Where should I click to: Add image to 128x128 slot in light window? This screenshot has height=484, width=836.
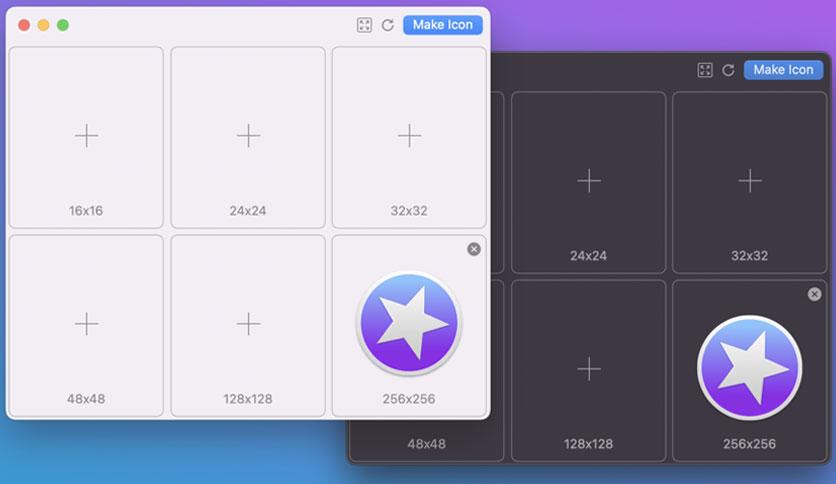click(x=248, y=324)
